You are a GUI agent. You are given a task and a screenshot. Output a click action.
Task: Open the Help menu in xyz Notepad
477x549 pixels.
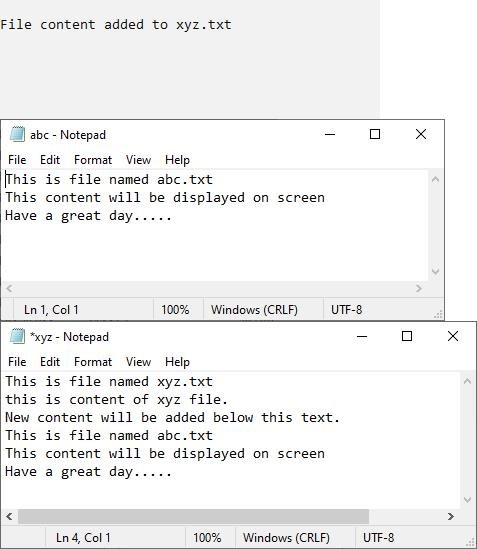pyautogui.click(x=177, y=362)
